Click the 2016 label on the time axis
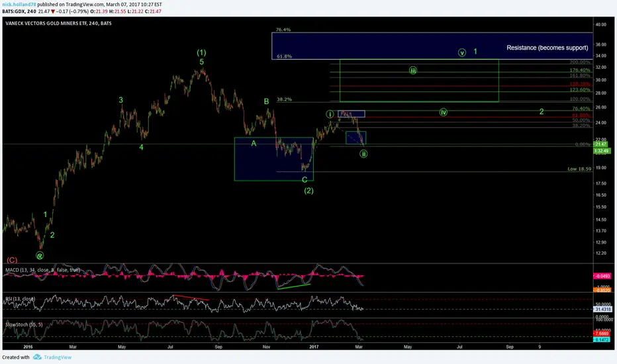The width and height of the screenshot is (617, 364). pyautogui.click(x=28, y=347)
